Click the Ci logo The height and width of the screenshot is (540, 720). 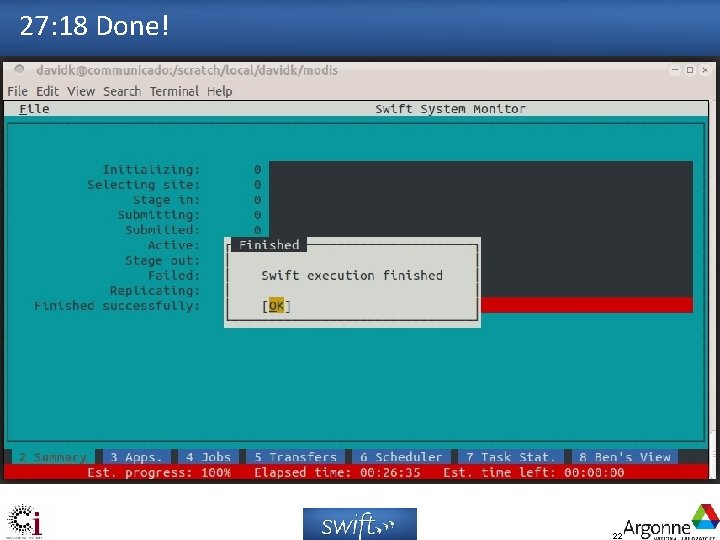coord(25,521)
